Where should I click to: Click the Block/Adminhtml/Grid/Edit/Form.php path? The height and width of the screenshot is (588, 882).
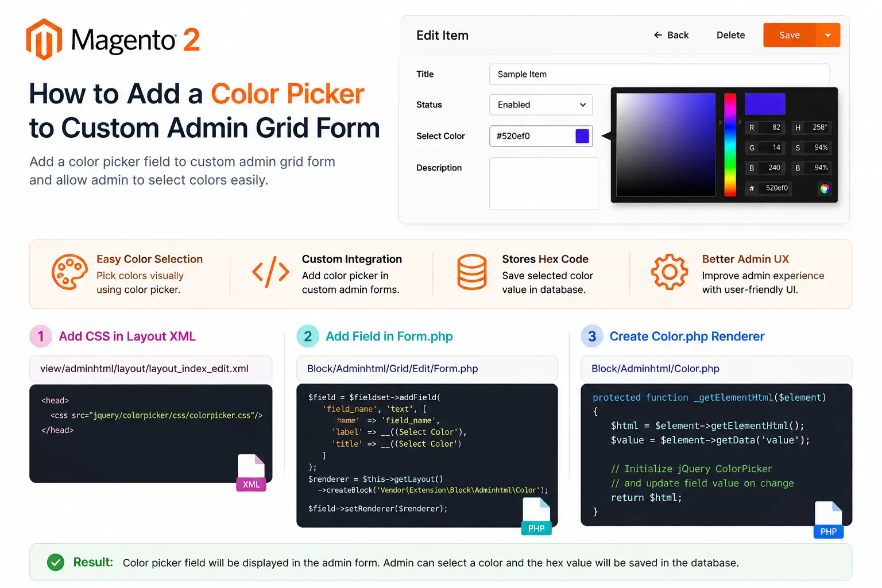pos(392,369)
